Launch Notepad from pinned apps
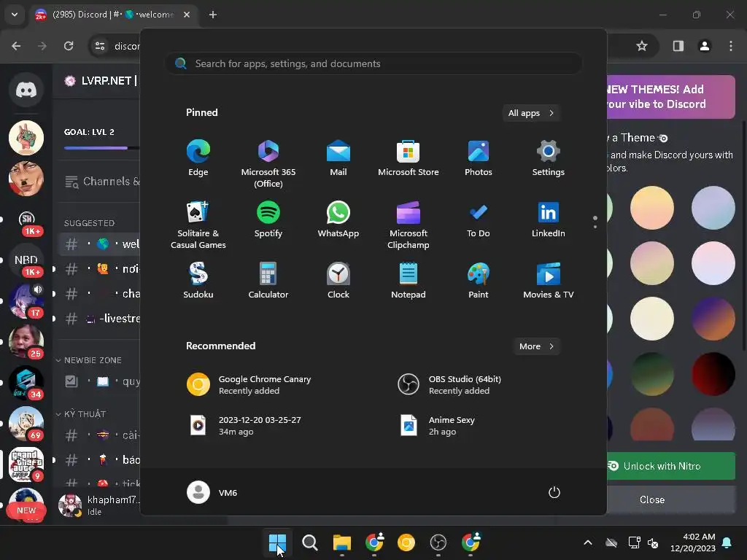Image resolution: width=747 pixels, height=560 pixels. tap(409, 281)
